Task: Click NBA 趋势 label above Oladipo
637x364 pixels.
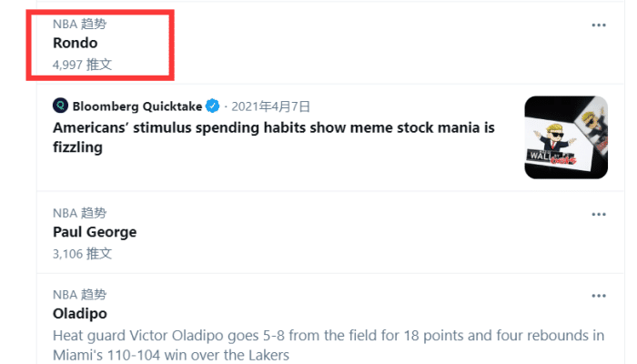Action: click(x=79, y=295)
